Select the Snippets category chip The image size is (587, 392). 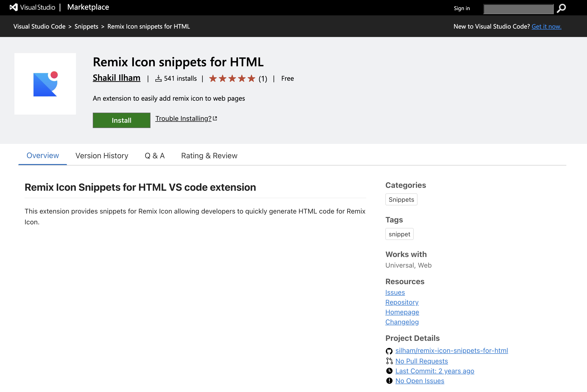[401, 200]
